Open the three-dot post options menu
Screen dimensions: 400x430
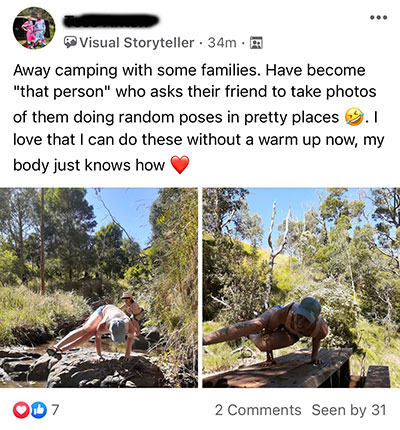(378, 17)
